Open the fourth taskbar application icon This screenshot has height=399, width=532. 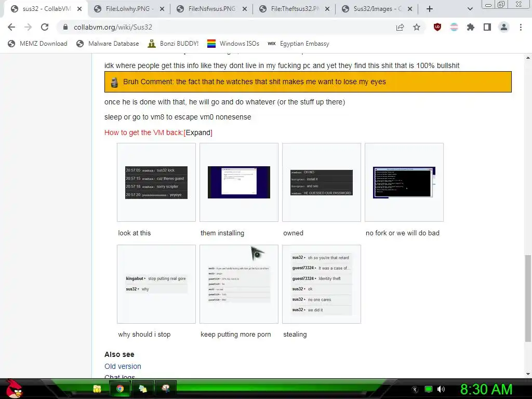pos(166,389)
